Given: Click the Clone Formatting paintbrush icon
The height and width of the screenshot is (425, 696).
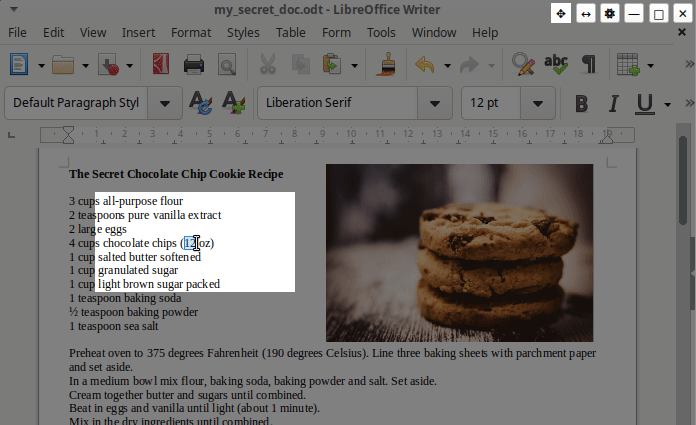Looking at the screenshot, I should pyautogui.click(x=385, y=66).
